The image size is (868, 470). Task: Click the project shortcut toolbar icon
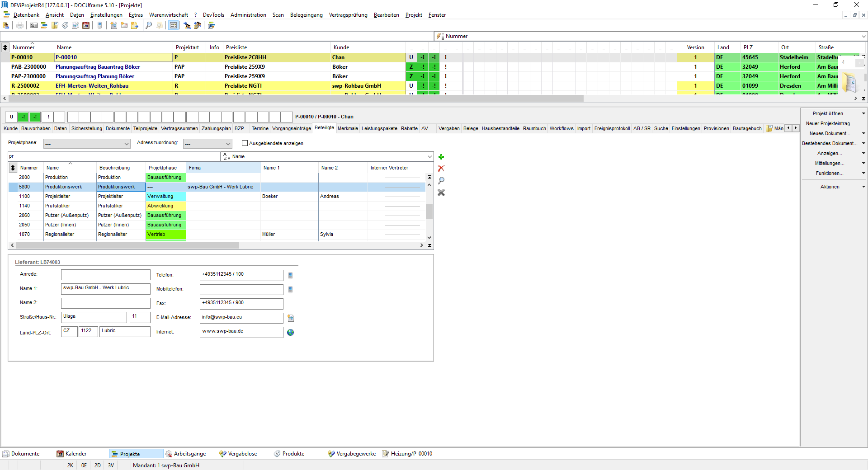(212, 25)
